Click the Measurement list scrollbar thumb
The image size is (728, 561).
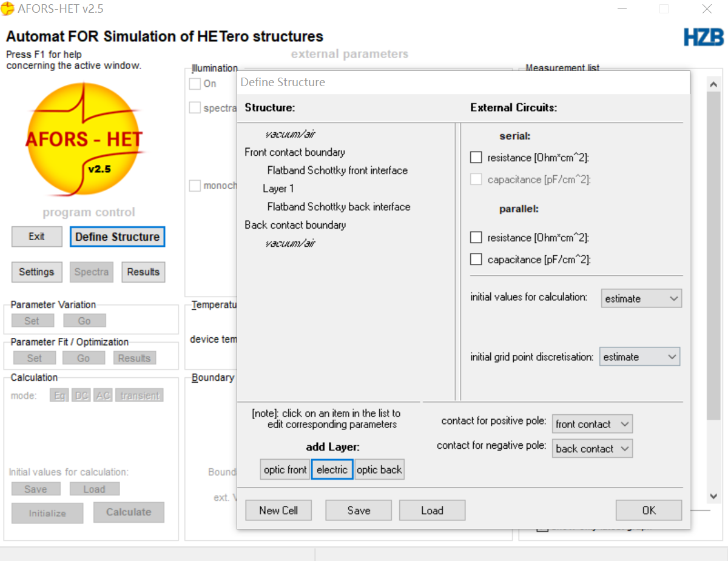[713, 257]
